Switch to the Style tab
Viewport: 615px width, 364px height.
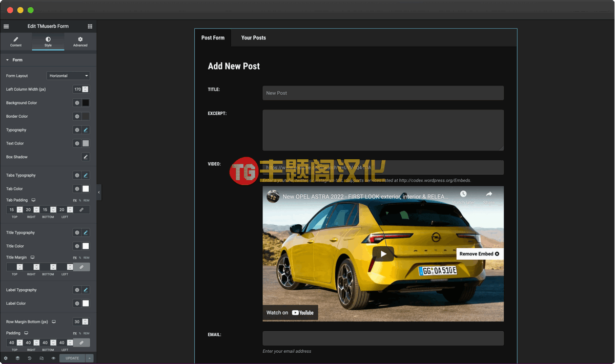[x=48, y=41]
